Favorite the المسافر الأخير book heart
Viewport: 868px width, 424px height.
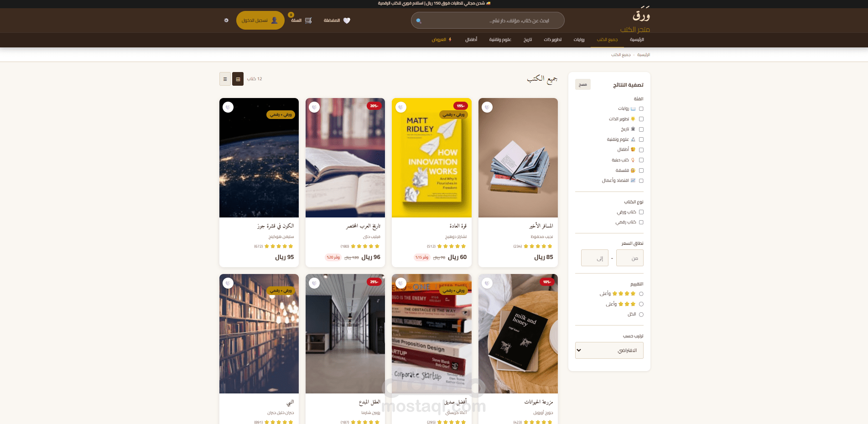(487, 107)
